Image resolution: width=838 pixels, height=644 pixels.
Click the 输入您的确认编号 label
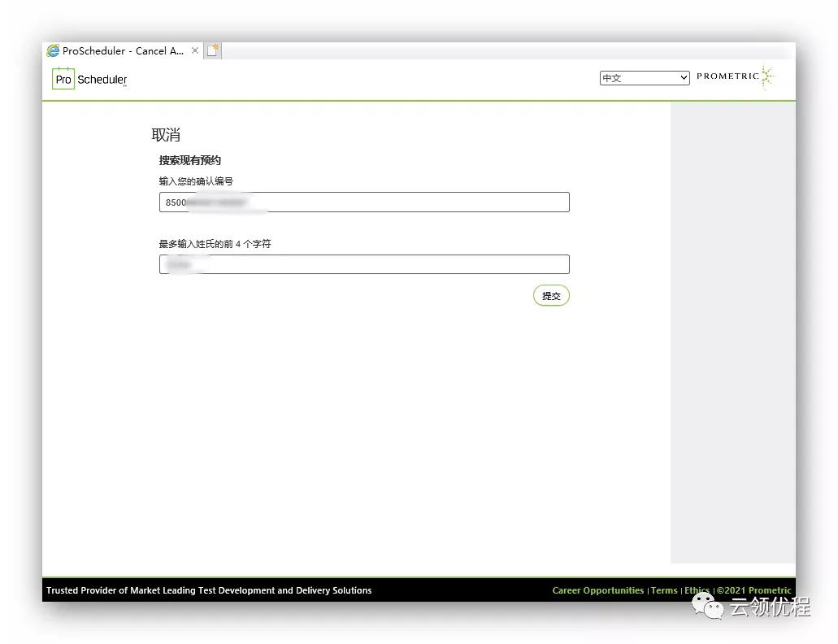click(x=196, y=181)
